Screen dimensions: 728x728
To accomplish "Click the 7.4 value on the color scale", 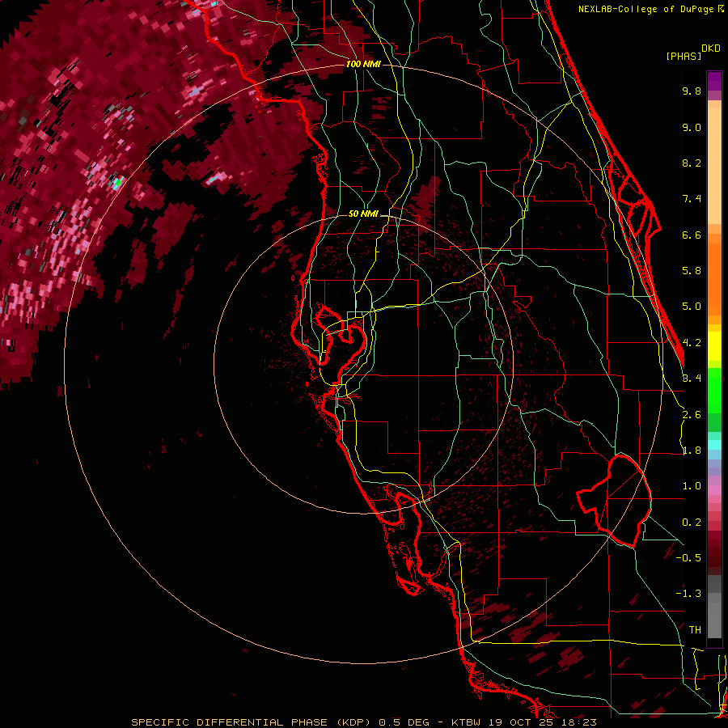I will click(692, 199).
